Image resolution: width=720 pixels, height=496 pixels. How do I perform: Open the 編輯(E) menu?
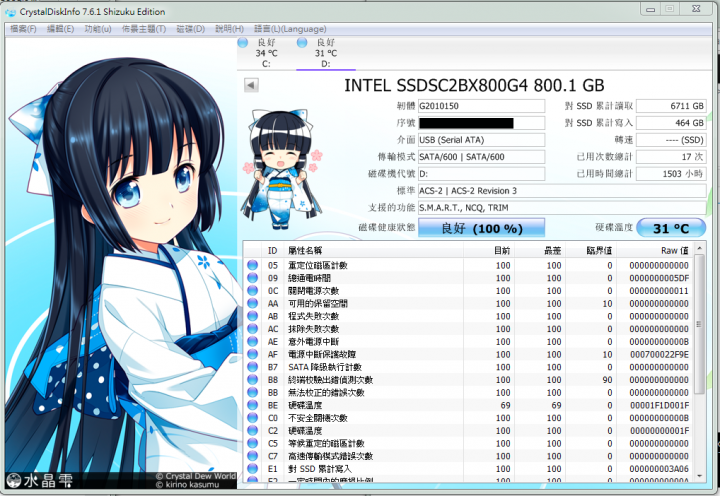[61, 29]
